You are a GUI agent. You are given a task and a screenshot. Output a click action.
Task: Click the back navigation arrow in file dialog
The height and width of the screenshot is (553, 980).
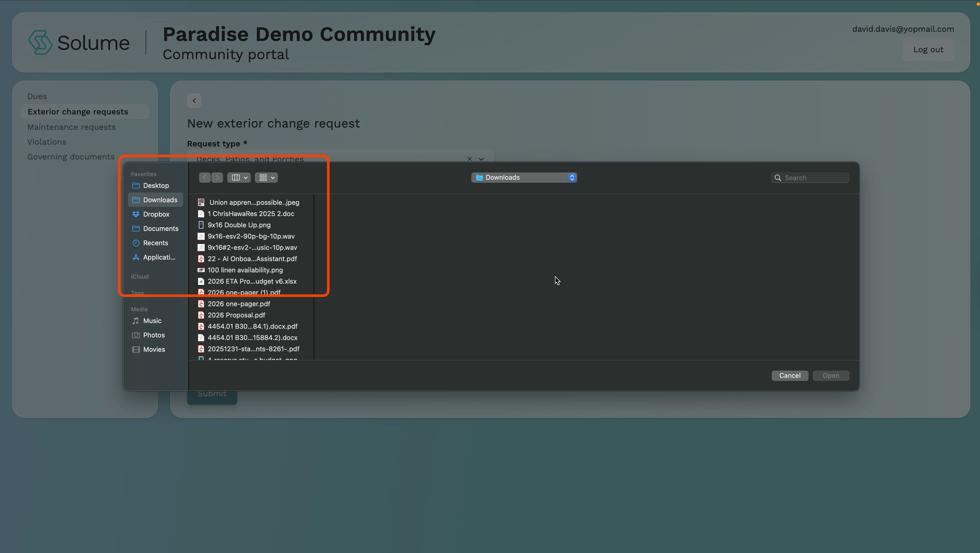[x=205, y=177]
